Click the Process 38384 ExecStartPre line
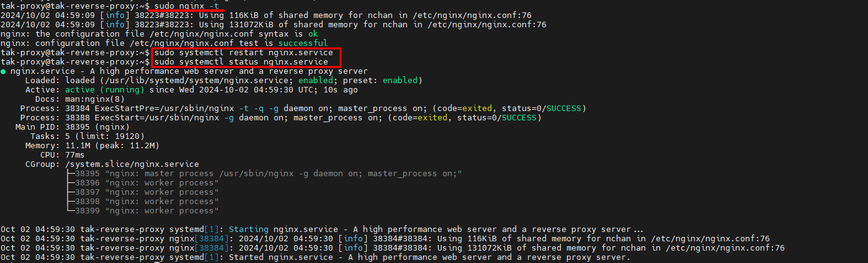Viewport: 868px width, 263px height. pos(303,109)
